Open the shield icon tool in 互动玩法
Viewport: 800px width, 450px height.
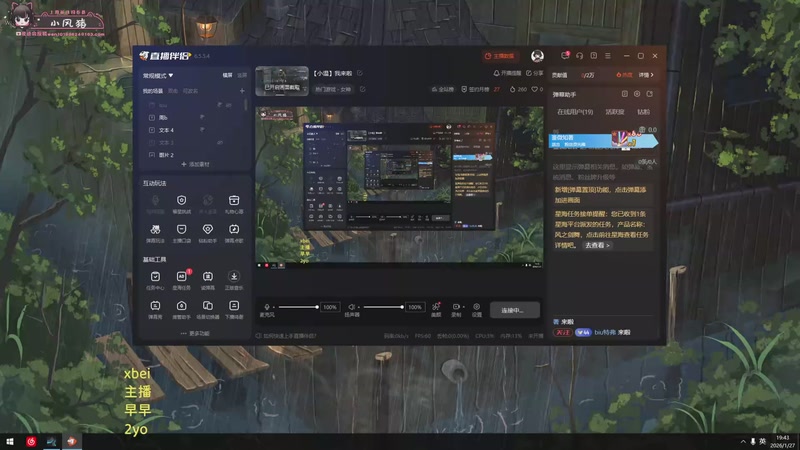pyautogui.click(x=181, y=200)
